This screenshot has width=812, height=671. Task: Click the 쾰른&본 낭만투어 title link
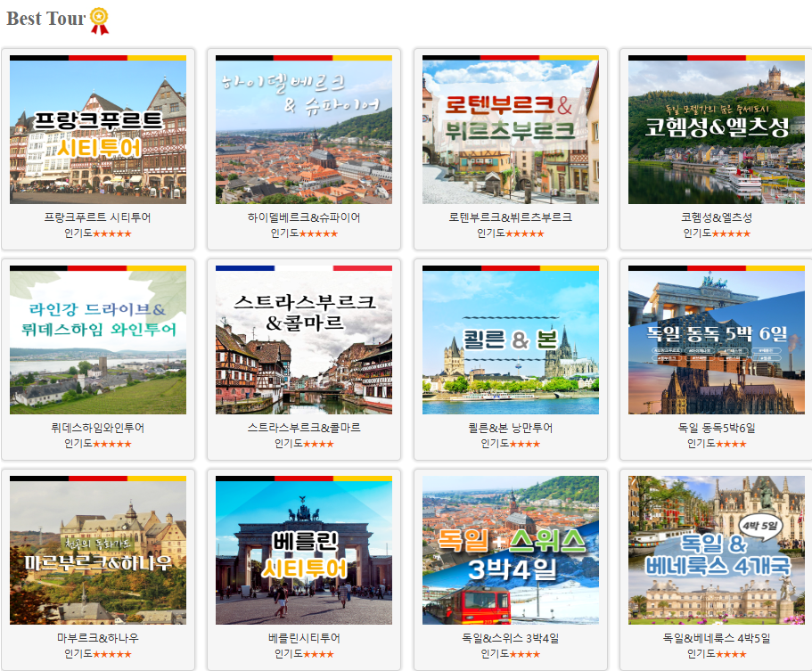click(511, 428)
